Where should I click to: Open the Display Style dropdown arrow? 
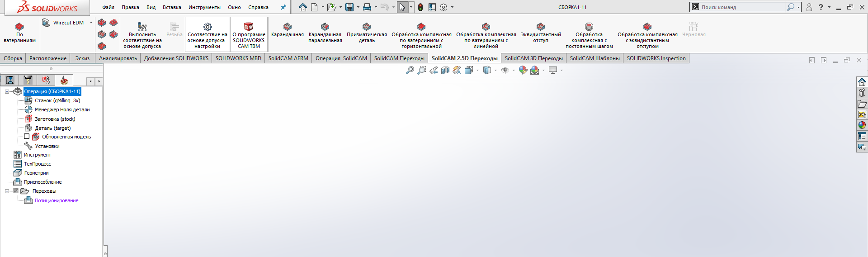click(495, 70)
